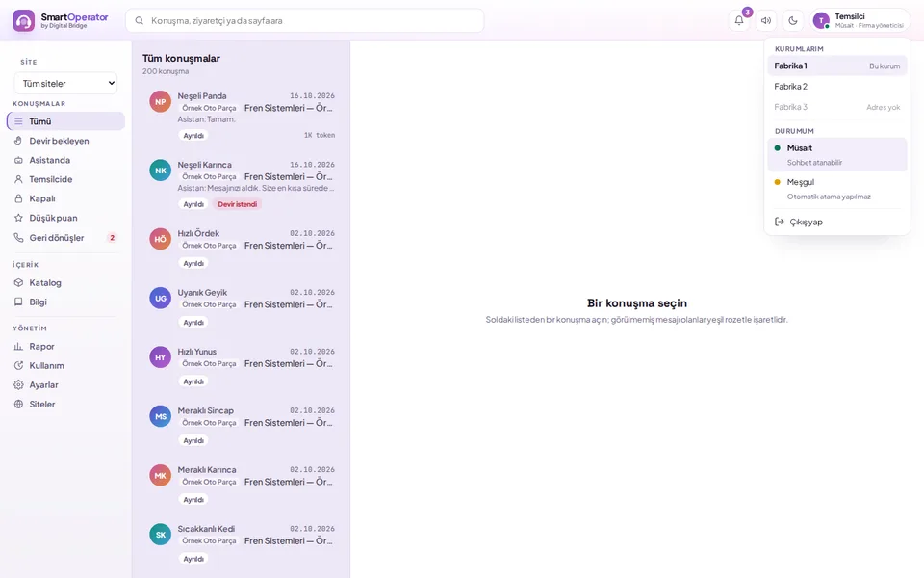Click the Katalog box icon
924x578 pixels.
[x=18, y=282]
